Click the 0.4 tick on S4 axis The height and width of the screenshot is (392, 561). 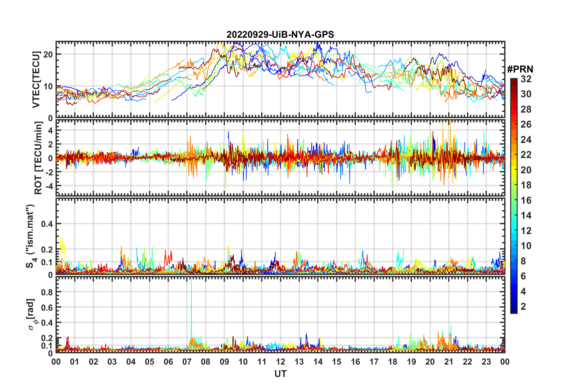47,224
